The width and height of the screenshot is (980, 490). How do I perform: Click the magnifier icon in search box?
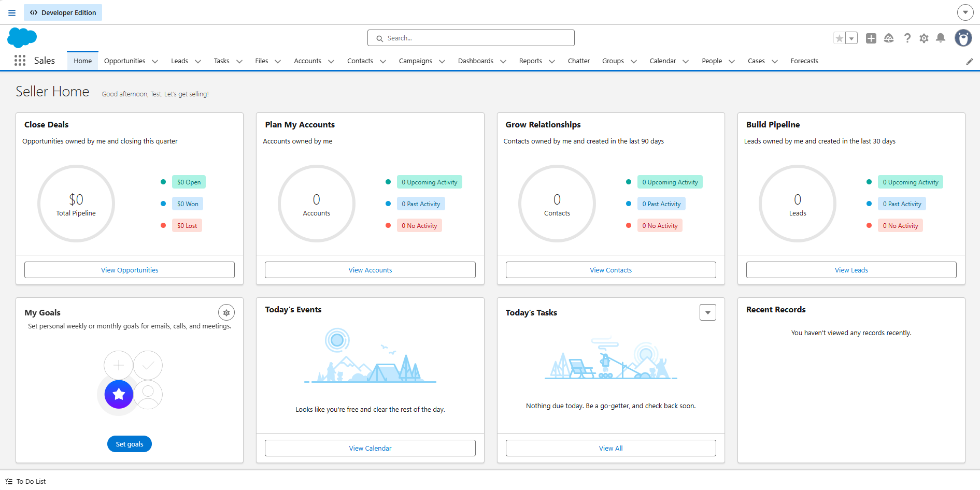click(380, 38)
